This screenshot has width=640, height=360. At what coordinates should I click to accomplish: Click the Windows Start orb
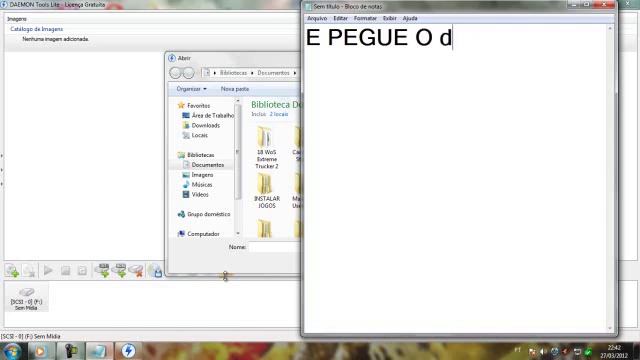(x=12, y=351)
